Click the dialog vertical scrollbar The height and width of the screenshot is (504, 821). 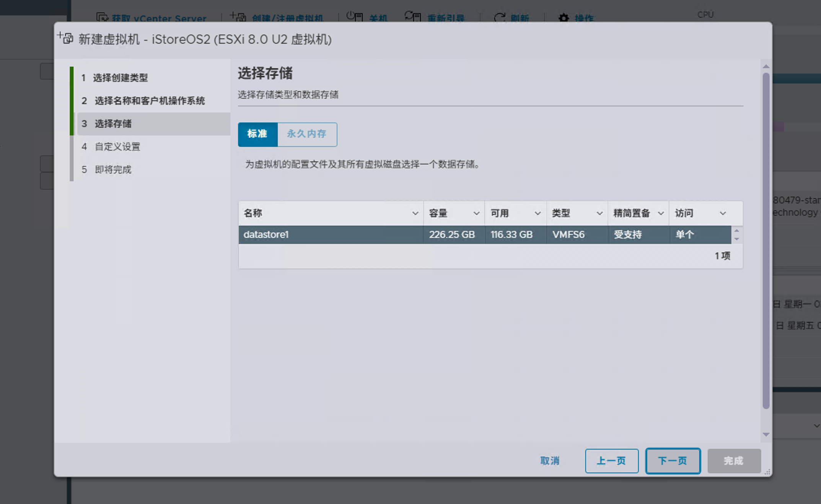pyautogui.click(x=766, y=241)
